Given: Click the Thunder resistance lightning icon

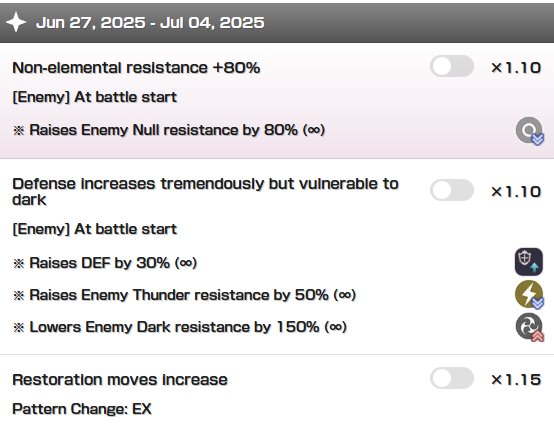Looking at the screenshot, I should point(529,294).
